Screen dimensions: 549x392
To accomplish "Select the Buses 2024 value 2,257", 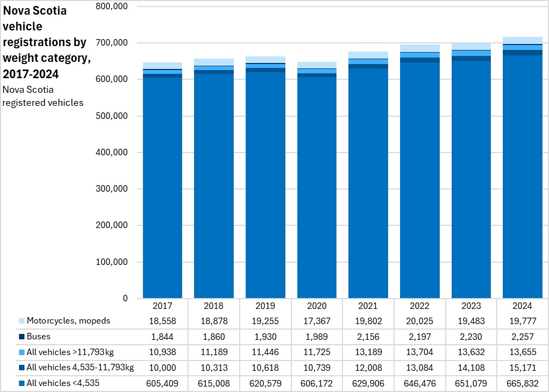I will 522,337.
